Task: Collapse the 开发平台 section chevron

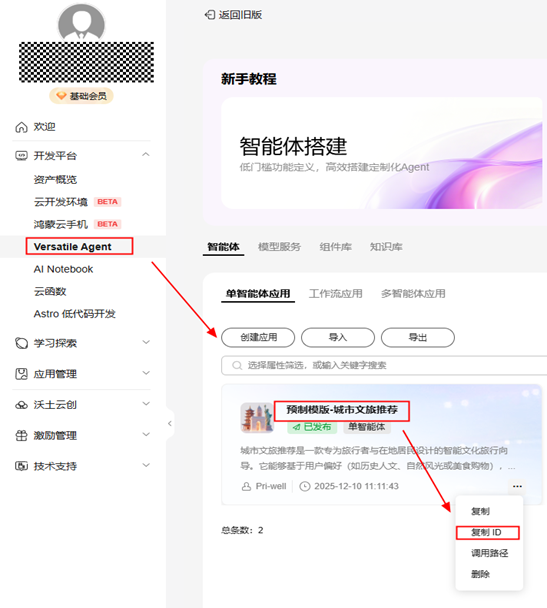Action: [146, 155]
